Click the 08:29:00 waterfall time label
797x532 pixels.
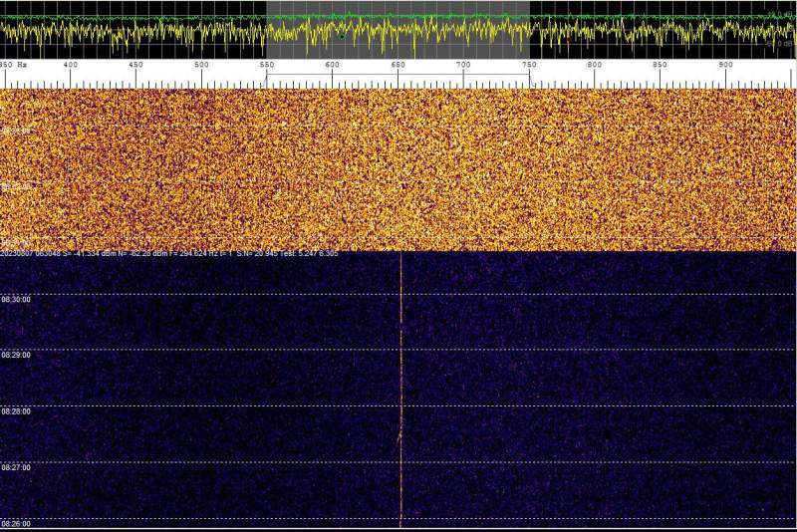click(x=17, y=355)
